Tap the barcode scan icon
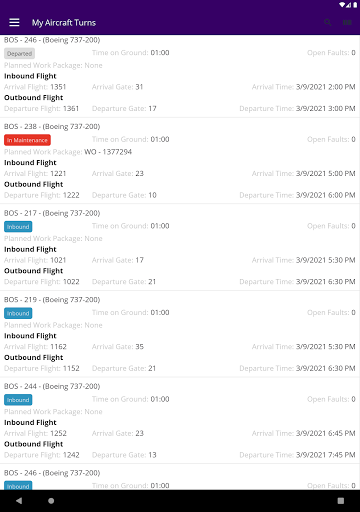This screenshot has height=512, width=360. pyautogui.click(x=347, y=22)
